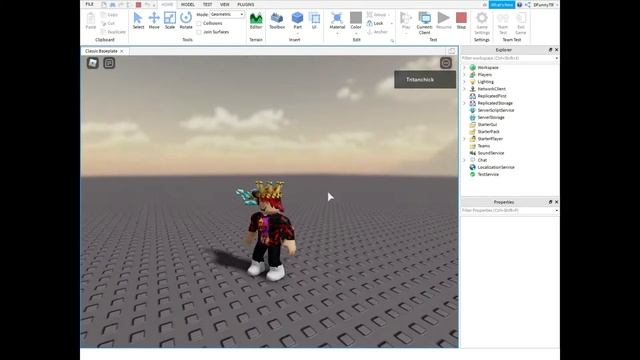Select Teams in Explorer
The width and height of the screenshot is (640, 360).
[x=484, y=146]
